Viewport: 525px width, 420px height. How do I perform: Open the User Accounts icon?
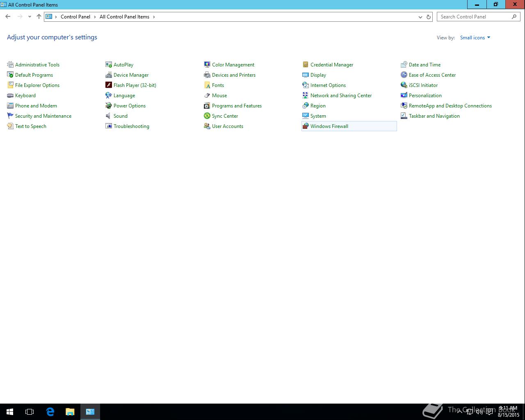coord(207,126)
